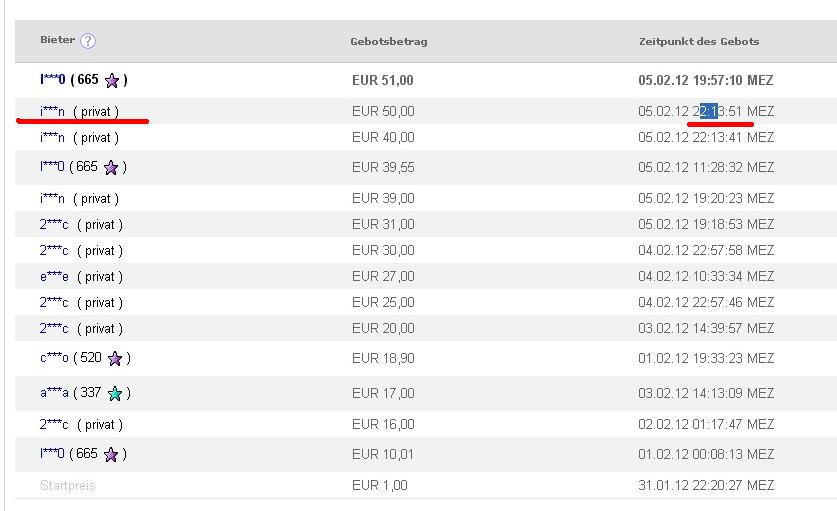Click the highlighted timestamp 05.02.12 22:13:51 MEZ
Screen dimensions: 837x511
[706, 111]
